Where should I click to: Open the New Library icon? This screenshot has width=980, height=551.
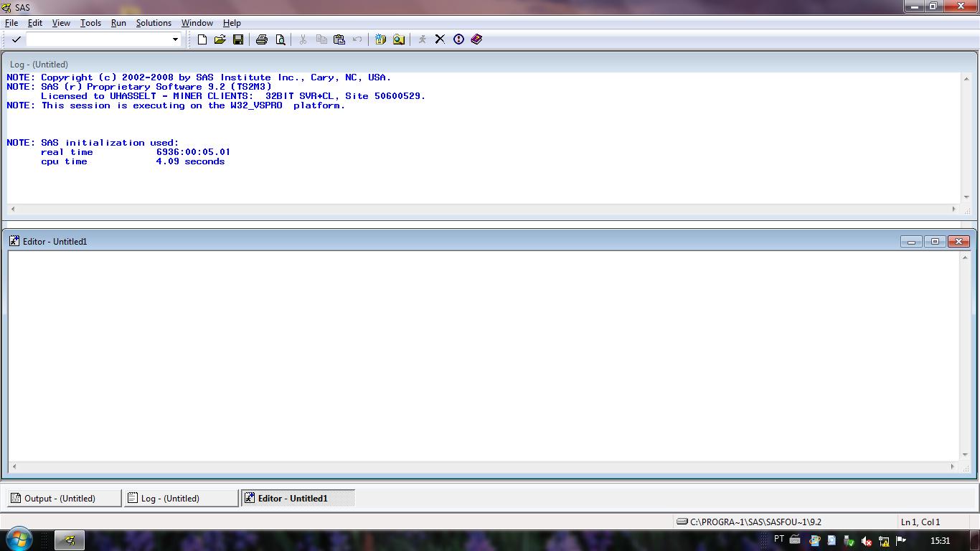[x=381, y=39]
